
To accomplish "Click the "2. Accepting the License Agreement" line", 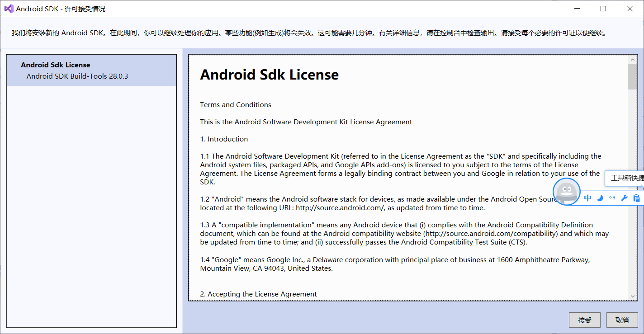I will [x=258, y=294].
